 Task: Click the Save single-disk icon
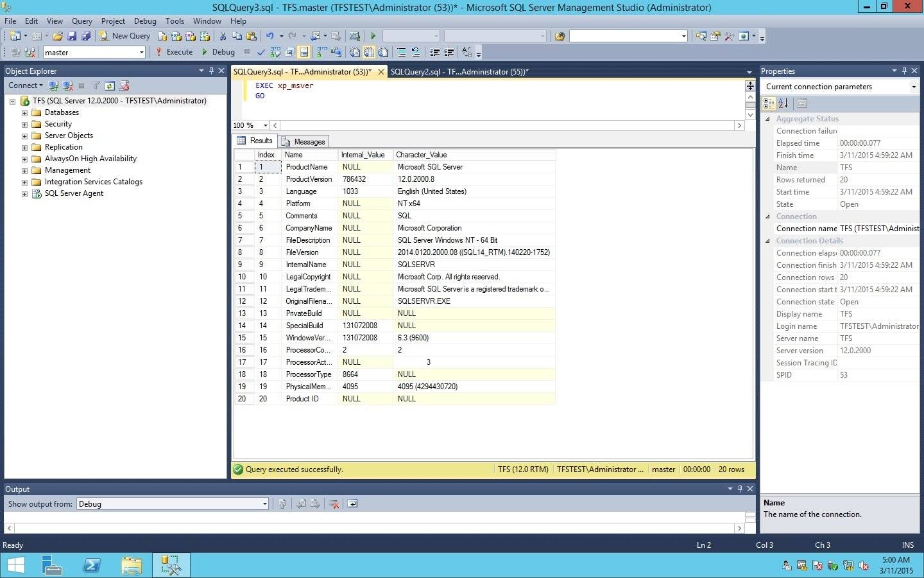coord(72,36)
